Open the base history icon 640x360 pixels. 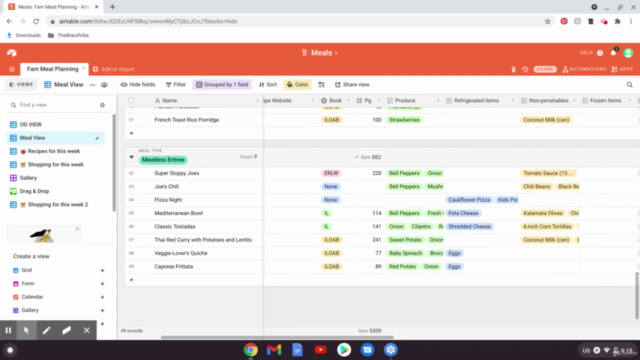tap(525, 69)
